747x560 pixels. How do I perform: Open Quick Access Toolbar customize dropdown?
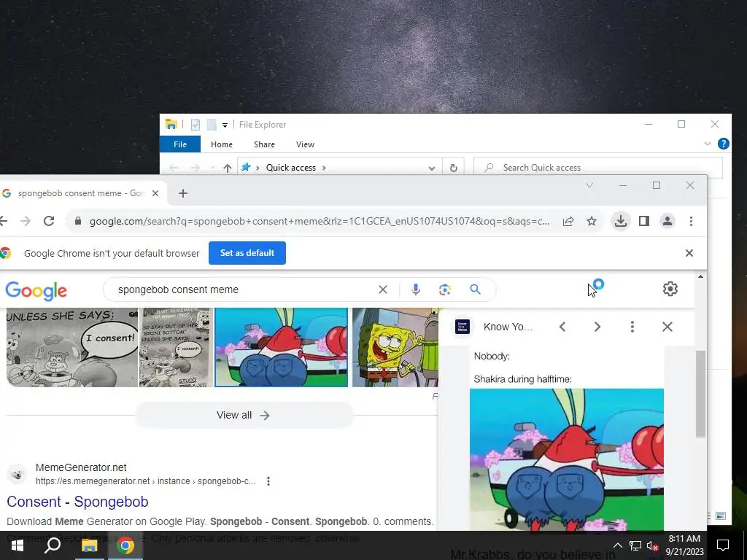pyautogui.click(x=225, y=125)
